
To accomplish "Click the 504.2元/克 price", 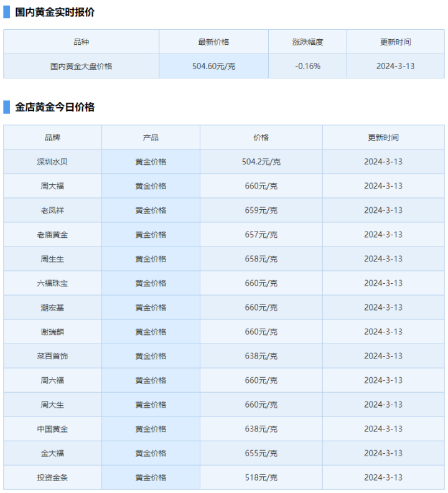I will click(261, 162).
